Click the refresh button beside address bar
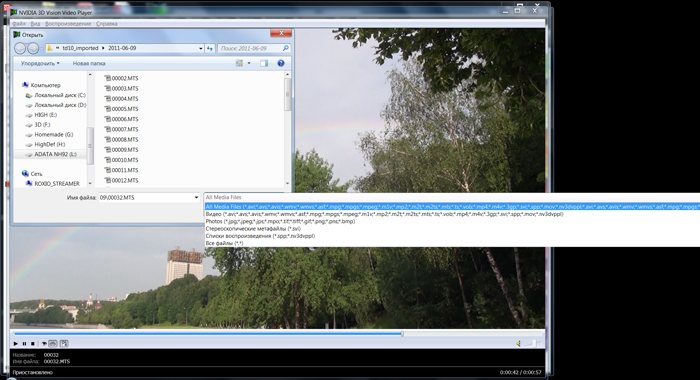Image resolution: width=700 pixels, height=380 pixels. [210, 48]
